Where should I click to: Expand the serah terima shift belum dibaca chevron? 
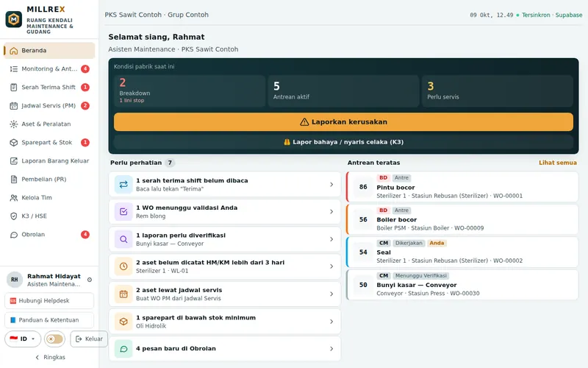(x=331, y=185)
